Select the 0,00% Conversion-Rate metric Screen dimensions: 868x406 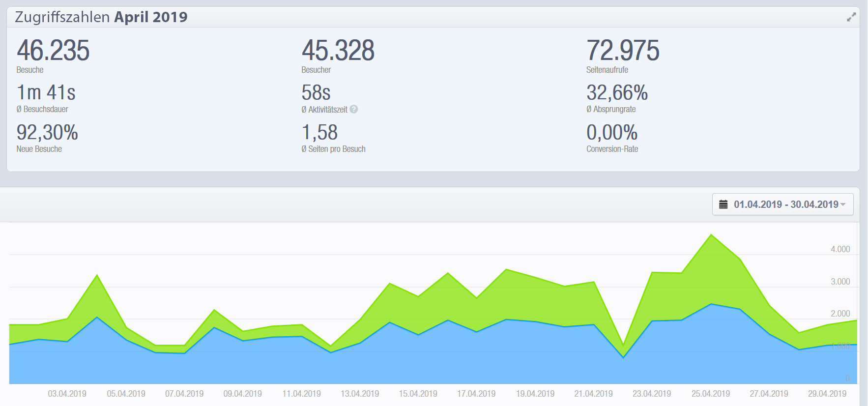tap(612, 133)
